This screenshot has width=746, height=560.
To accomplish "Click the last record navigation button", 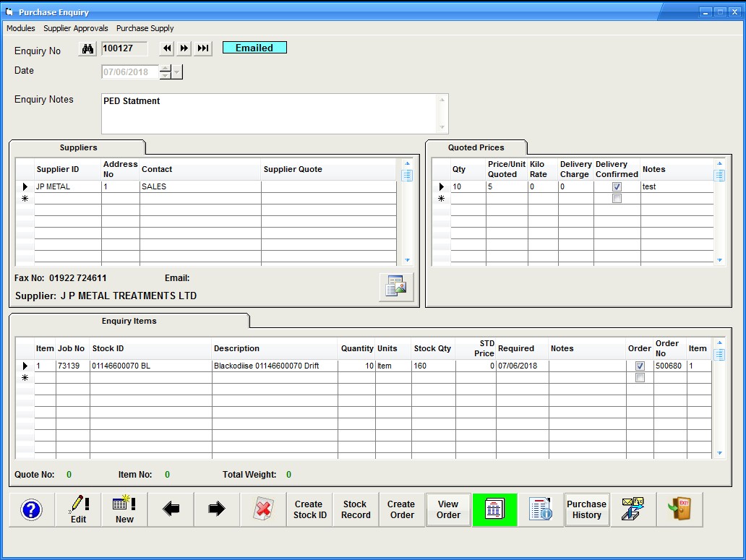I will point(203,48).
